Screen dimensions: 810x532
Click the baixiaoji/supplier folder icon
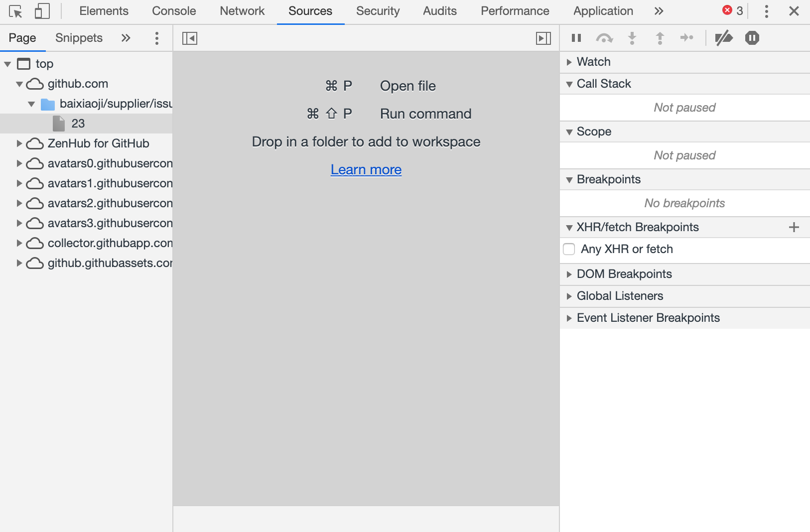47,104
